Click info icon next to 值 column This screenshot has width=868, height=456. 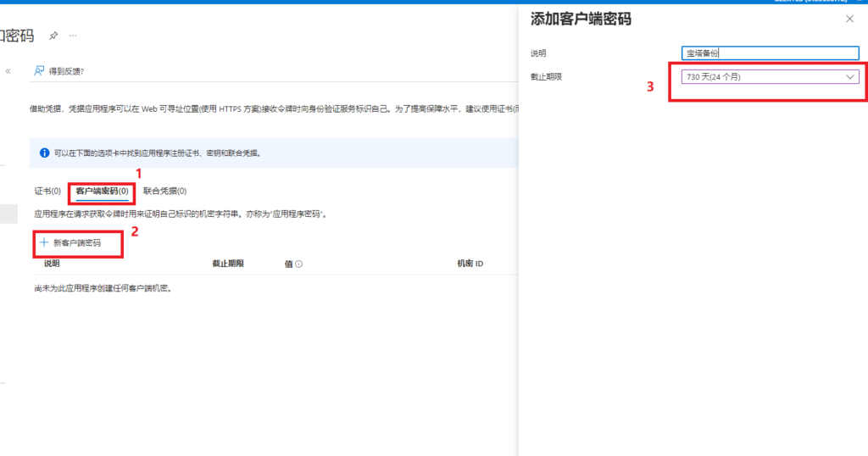(x=300, y=264)
